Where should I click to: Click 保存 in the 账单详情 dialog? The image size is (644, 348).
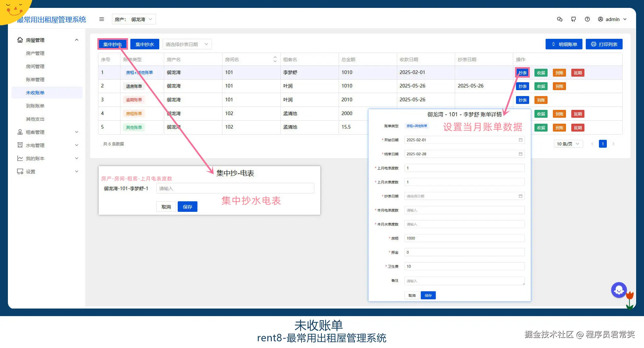428,295
